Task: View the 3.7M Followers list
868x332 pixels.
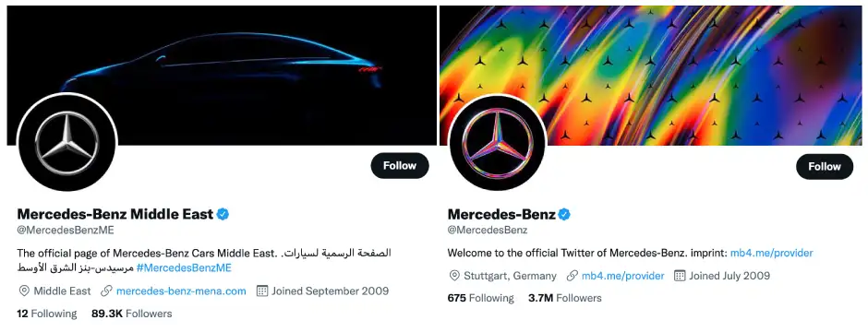Action: point(564,298)
